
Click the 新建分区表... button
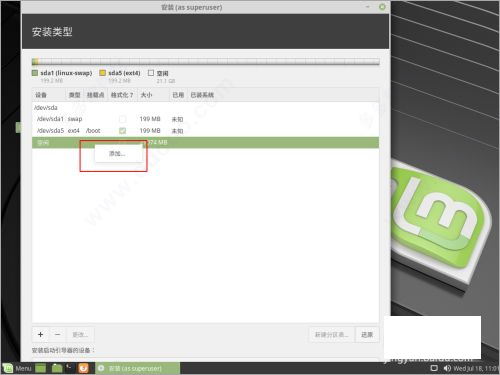pyautogui.click(x=332, y=334)
